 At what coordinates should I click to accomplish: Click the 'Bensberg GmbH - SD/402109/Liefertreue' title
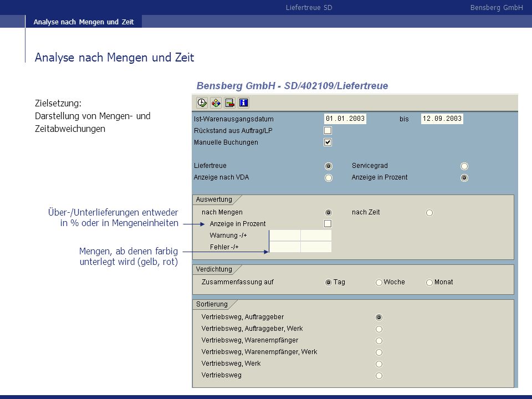click(x=292, y=86)
